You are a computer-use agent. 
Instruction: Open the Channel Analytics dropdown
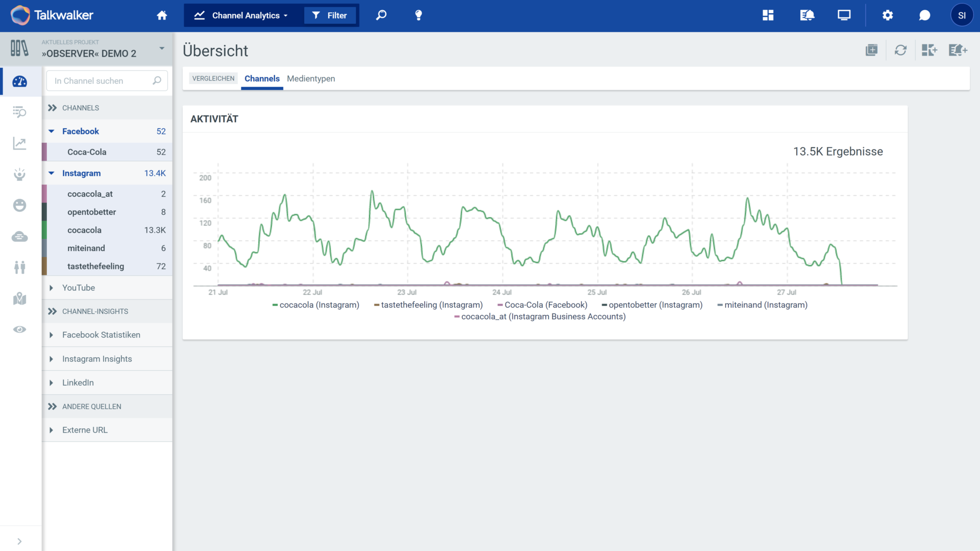coord(241,15)
